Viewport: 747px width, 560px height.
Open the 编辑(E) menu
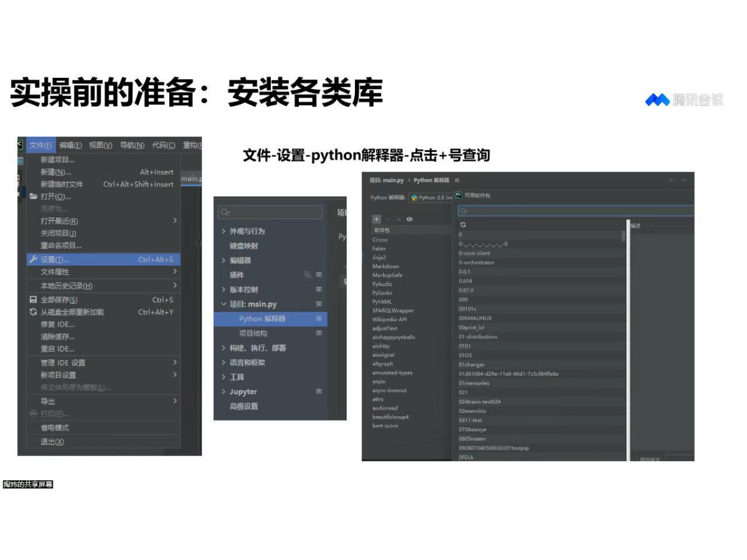coord(70,145)
